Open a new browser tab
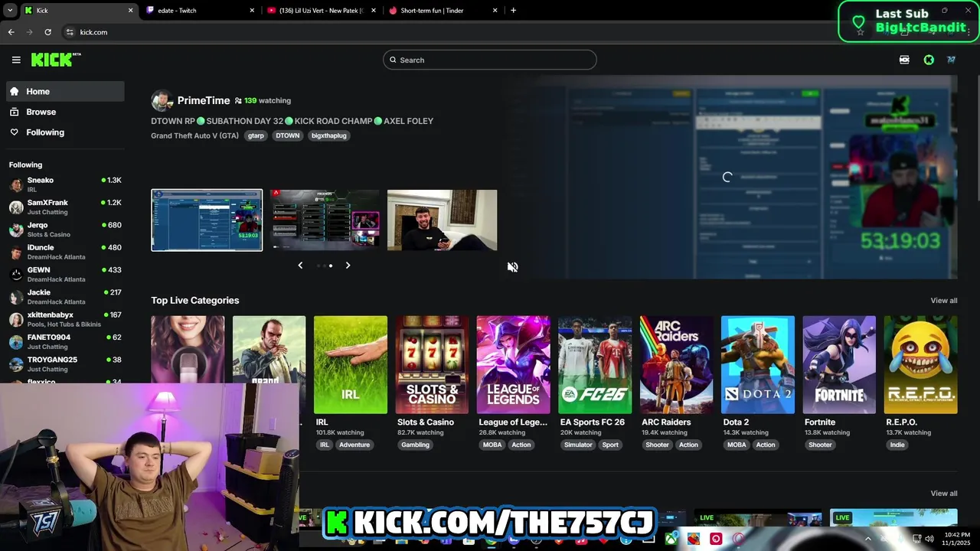This screenshot has height=551, width=980. pos(513,11)
